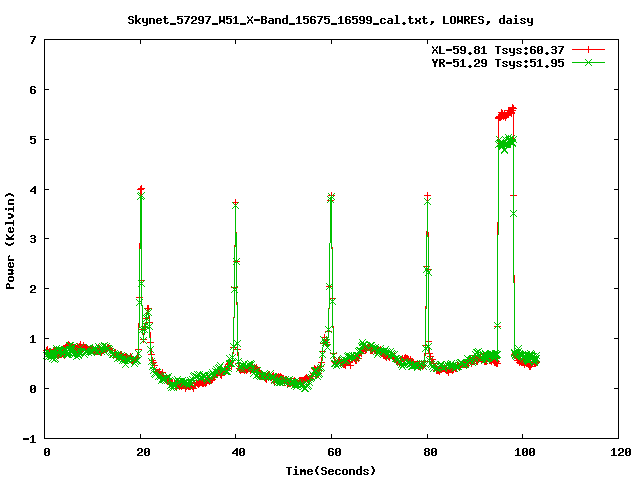Image resolution: width=640 pixels, height=480 pixels.
Task: Click the red XL legend line sample
Action: click(x=588, y=50)
